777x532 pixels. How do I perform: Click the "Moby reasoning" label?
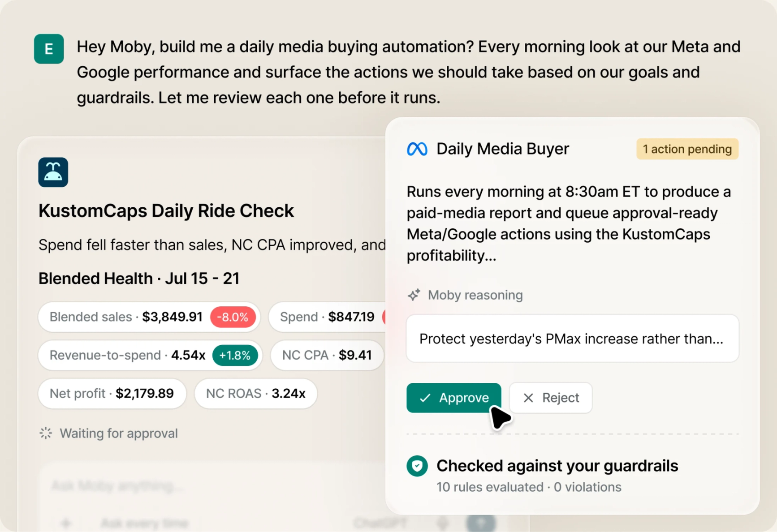(475, 295)
